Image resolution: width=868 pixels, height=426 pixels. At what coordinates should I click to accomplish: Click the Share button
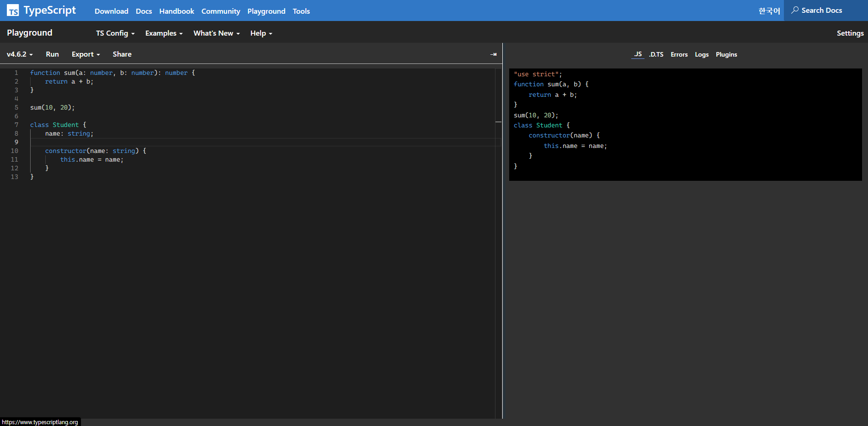pyautogui.click(x=122, y=54)
